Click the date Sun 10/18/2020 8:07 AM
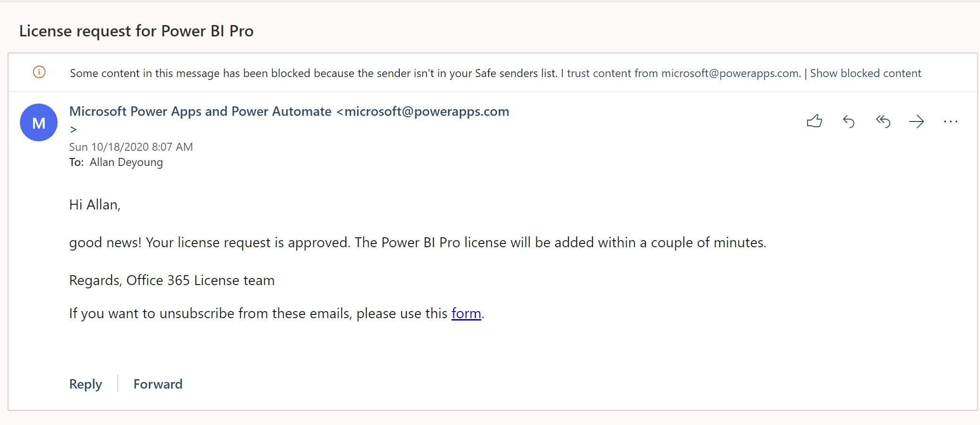This screenshot has height=425, width=980. [131, 147]
